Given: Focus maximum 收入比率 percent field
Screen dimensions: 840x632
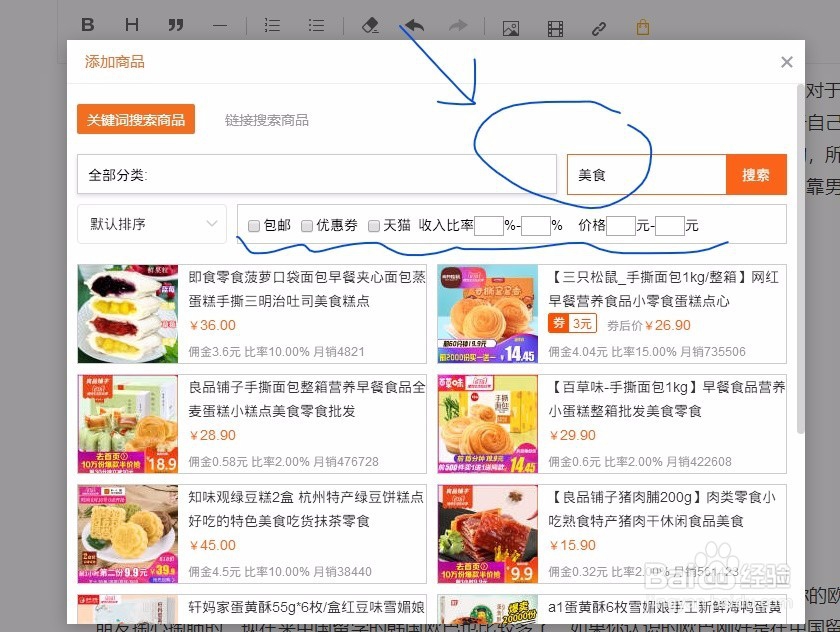Looking at the screenshot, I should [536, 226].
